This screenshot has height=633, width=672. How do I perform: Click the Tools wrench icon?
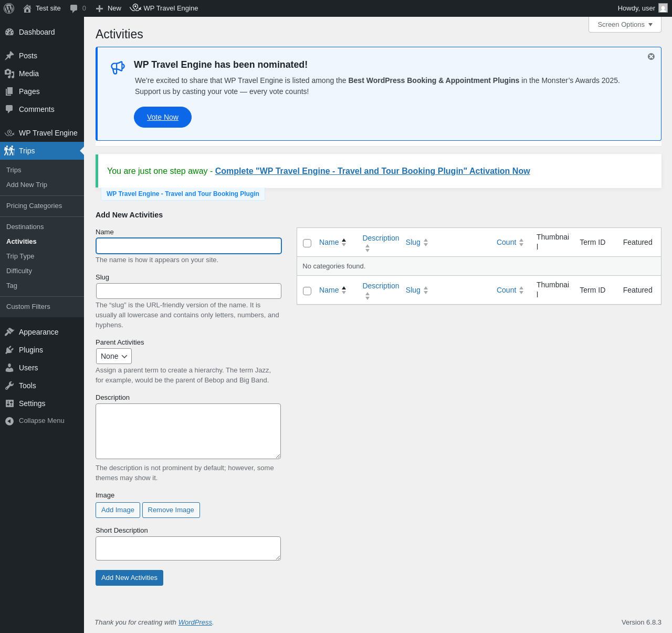9,386
